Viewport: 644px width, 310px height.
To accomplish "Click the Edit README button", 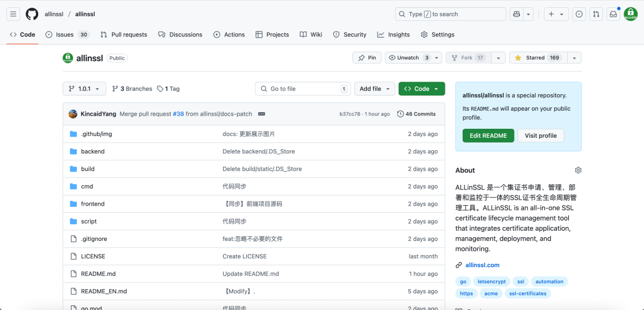I will 488,135.
